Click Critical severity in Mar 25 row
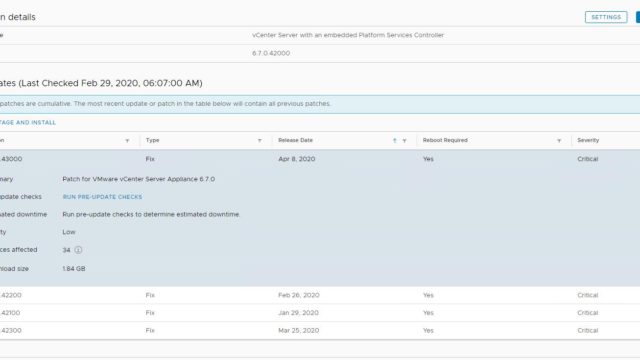Viewport: 640px width, 360px height. coord(588,330)
